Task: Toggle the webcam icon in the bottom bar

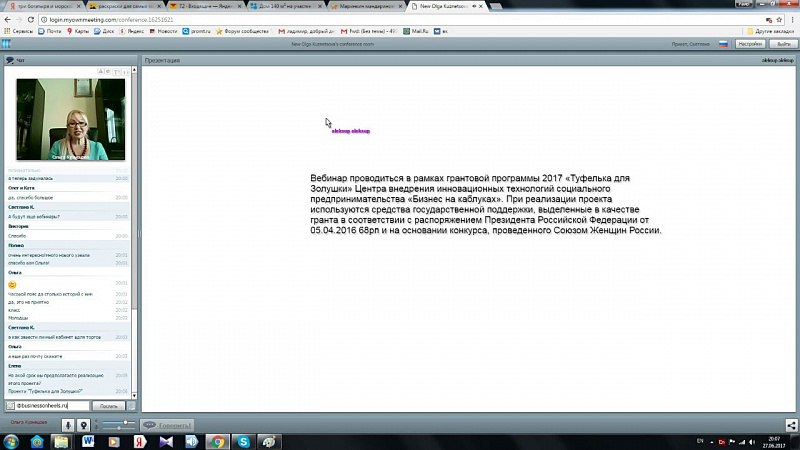Action: [x=84, y=425]
